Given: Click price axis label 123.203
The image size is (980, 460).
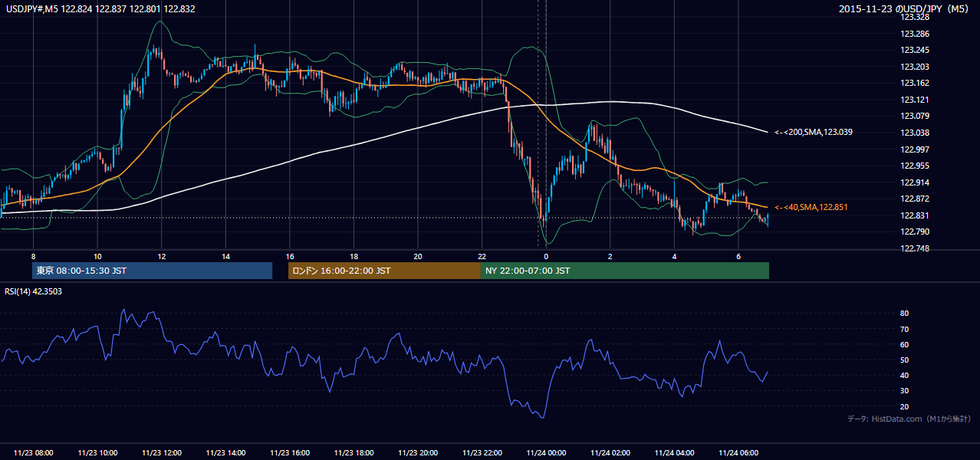Looking at the screenshot, I should click(916, 67).
